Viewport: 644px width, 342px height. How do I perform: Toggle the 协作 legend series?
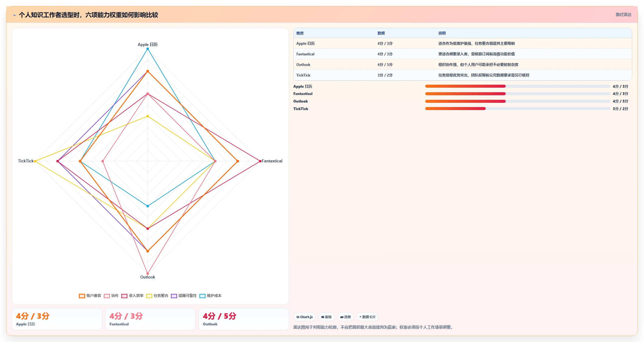coord(111,296)
